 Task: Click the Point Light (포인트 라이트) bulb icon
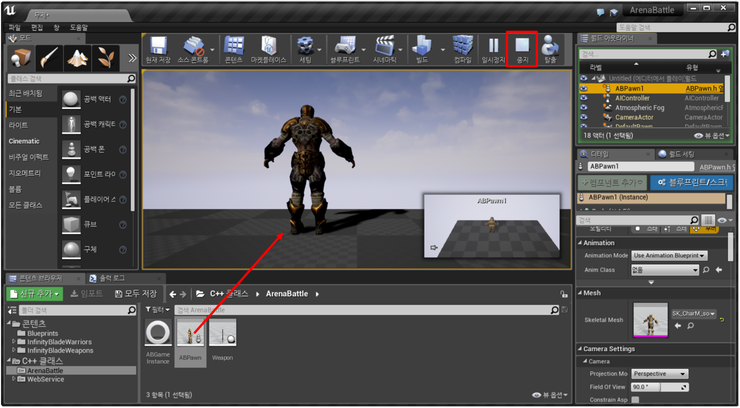(x=71, y=175)
